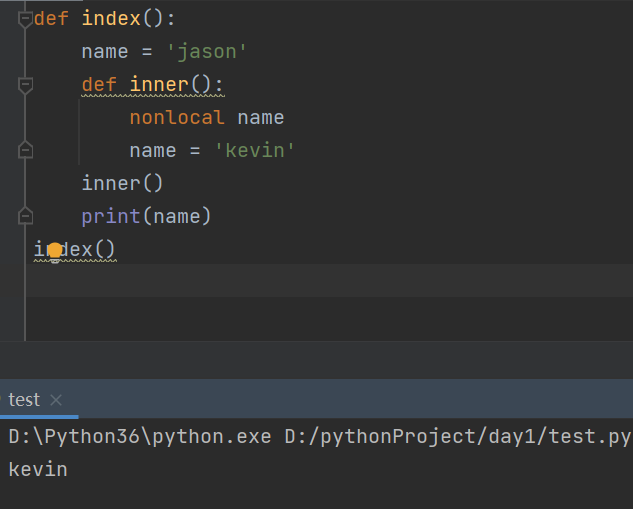Place cursor in 'jason' string literal
The width and height of the screenshot is (633, 509).
[x=206, y=52]
